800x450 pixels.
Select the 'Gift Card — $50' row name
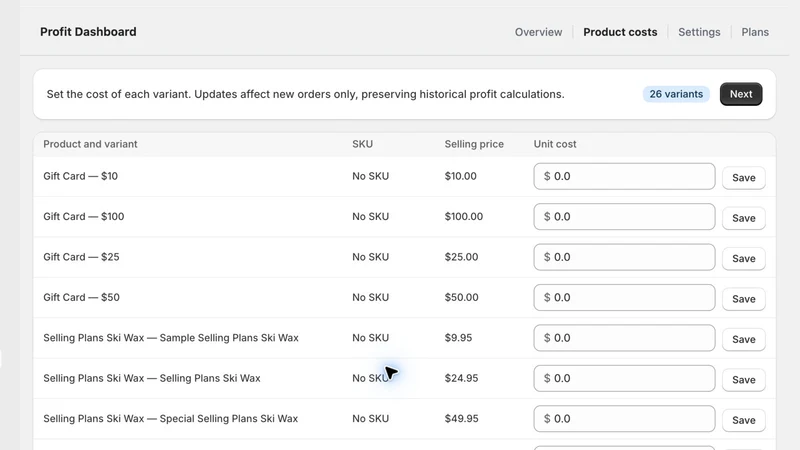click(81, 297)
